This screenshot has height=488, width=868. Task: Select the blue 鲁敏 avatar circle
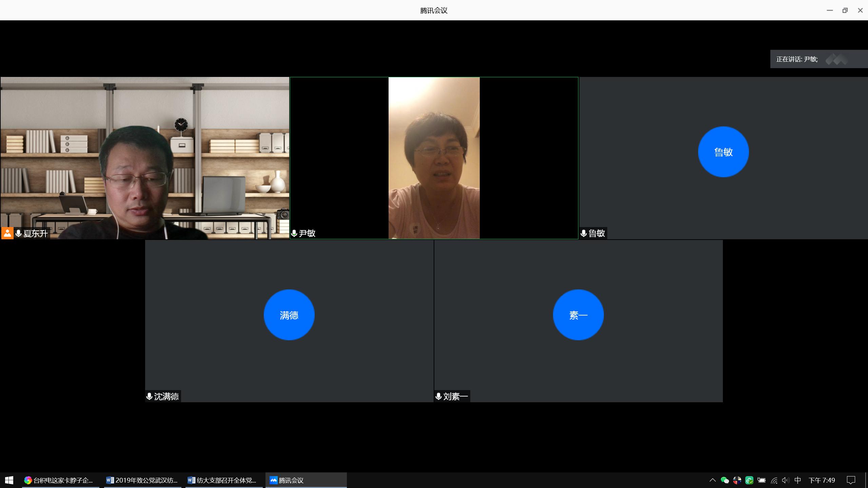(723, 152)
